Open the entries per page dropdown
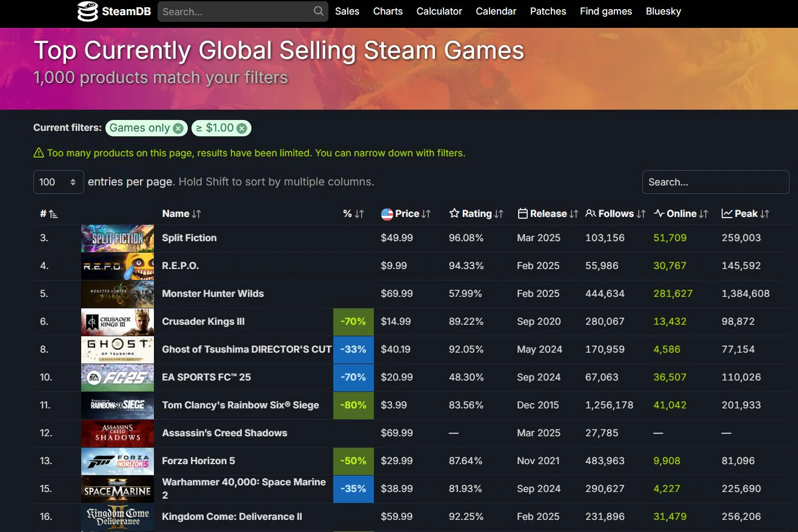This screenshot has height=532, width=798. (x=59, y=182)
